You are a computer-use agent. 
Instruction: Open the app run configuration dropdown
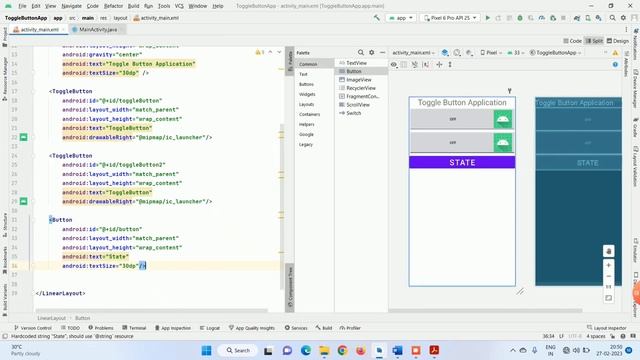(400, 18)
